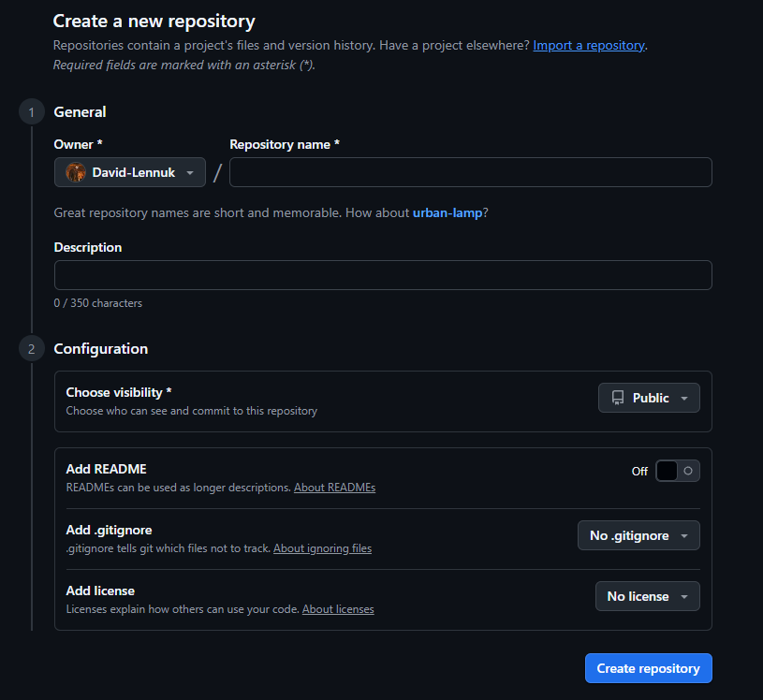Click into the Description input box

[383, 275]
